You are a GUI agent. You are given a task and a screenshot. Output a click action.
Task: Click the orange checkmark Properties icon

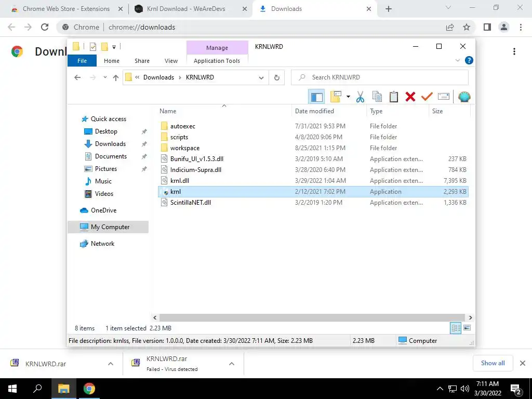coord(427,97)
